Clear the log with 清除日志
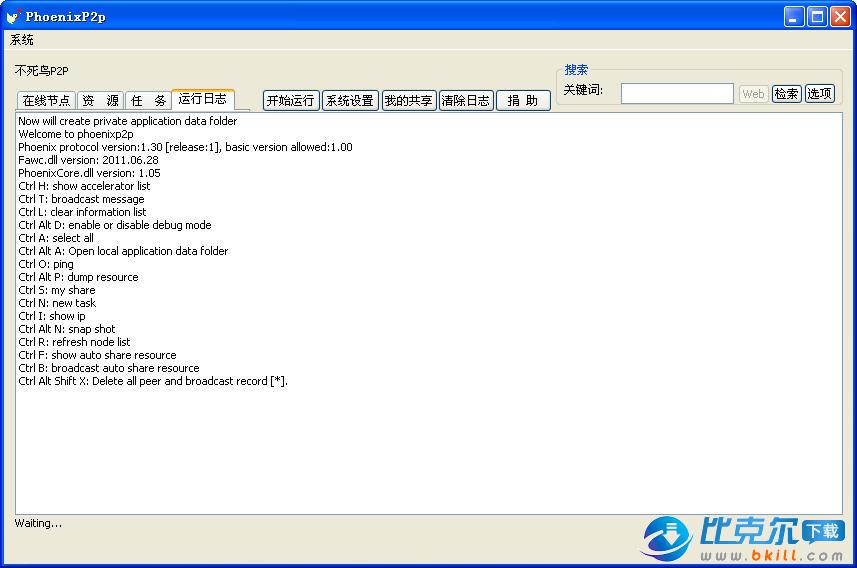Viewport: 857px width, 568px height. [466, 101]
